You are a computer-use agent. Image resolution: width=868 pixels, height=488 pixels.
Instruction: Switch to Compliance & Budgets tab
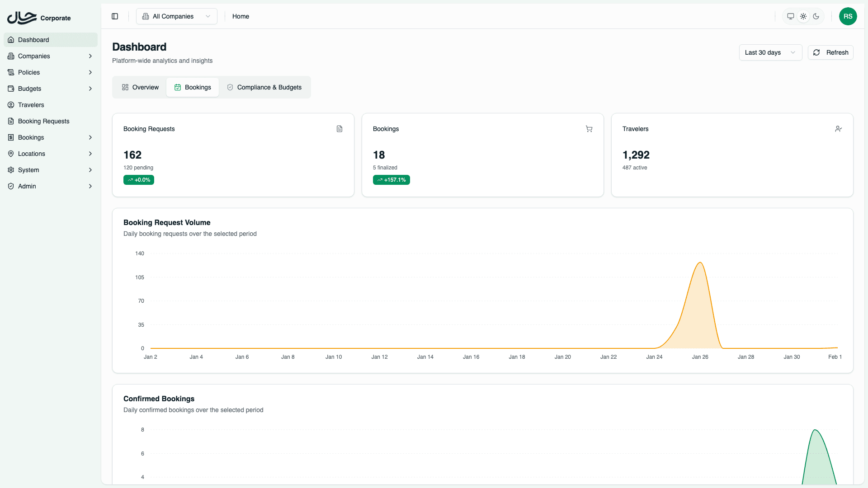coord(264,87)
